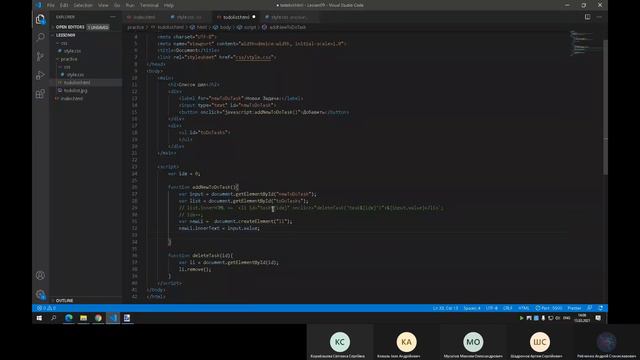The width and height of the screenshot is (640, 360).
Task: Open the View menu
Action: click(x=103, y=5)
